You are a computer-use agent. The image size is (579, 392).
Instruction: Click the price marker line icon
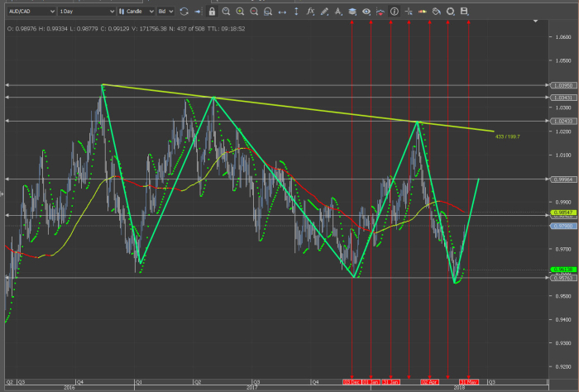pyautogui.click(x=380, y=12)
